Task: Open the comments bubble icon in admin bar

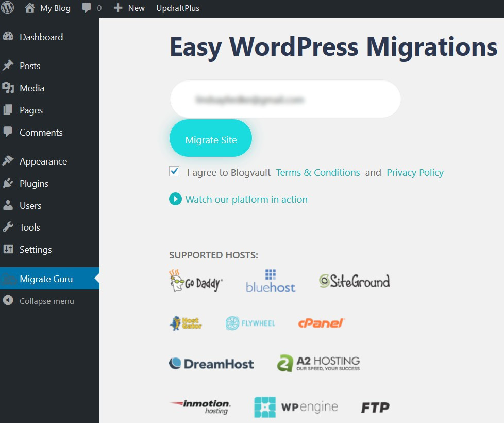Action: point(87,8)
